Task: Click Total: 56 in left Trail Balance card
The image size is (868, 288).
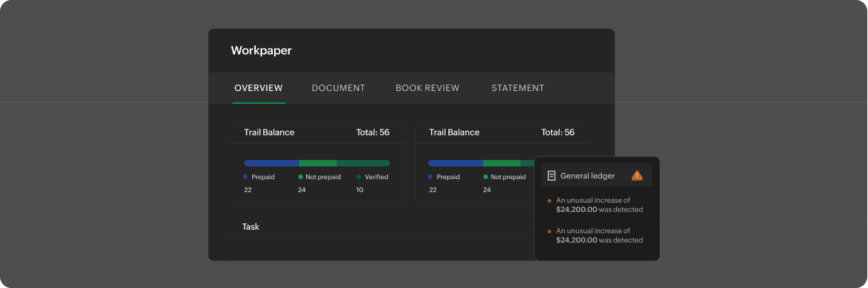Action: (x=372, y=132)
